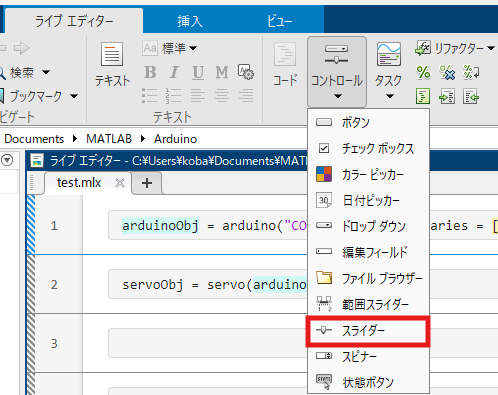Click the uncomment percent-X icon
This screenshot has width=498, height=395.
click(x=447, y=72)
